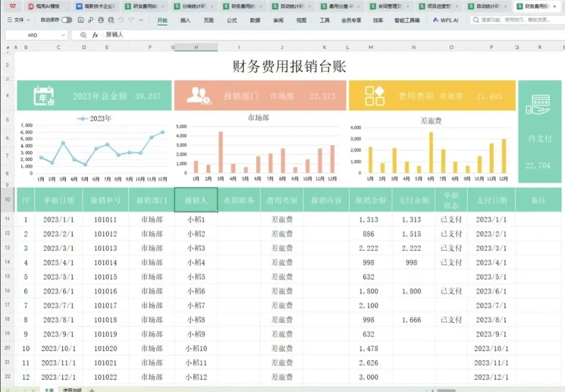The image size is (565, 392).
Task: Open the 会员专享 ribbon tab
Action: coord(352,20)
